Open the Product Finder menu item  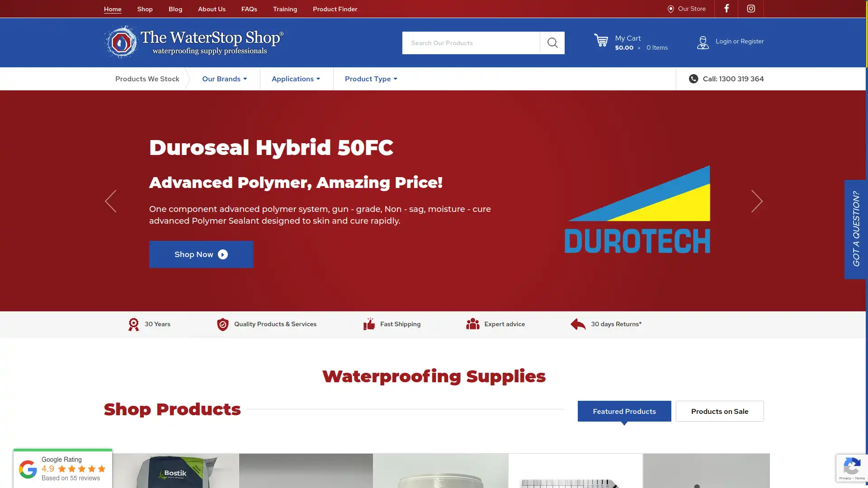tap(335, 9)
